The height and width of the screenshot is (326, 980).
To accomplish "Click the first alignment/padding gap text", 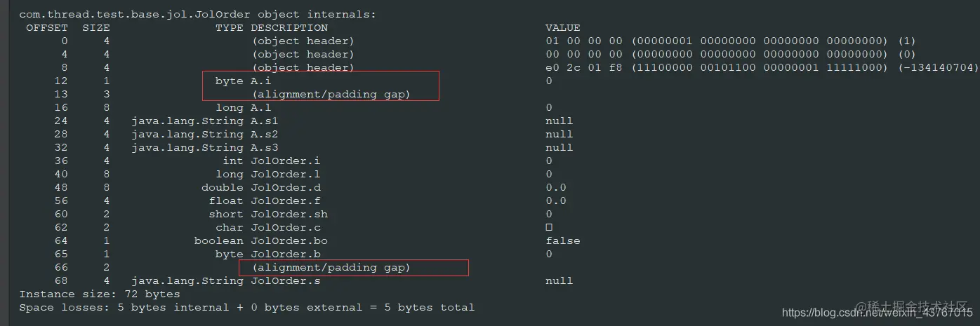I will (x=331, y=95).
